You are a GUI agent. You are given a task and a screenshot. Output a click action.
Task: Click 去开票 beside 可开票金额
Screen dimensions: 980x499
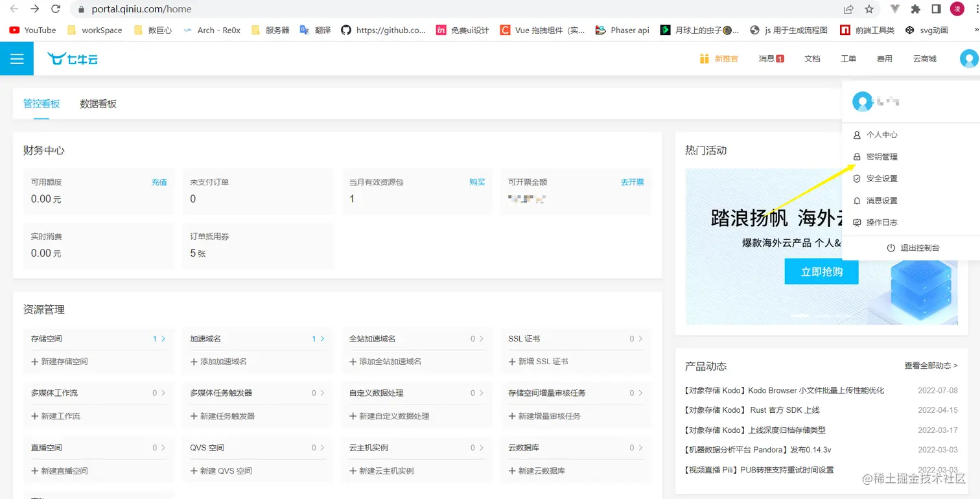[633, 182]
